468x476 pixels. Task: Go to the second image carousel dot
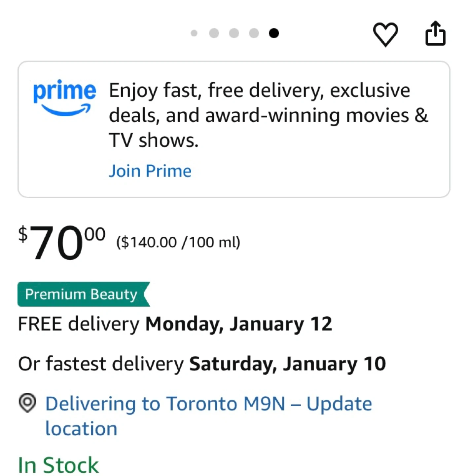point(214,33)
